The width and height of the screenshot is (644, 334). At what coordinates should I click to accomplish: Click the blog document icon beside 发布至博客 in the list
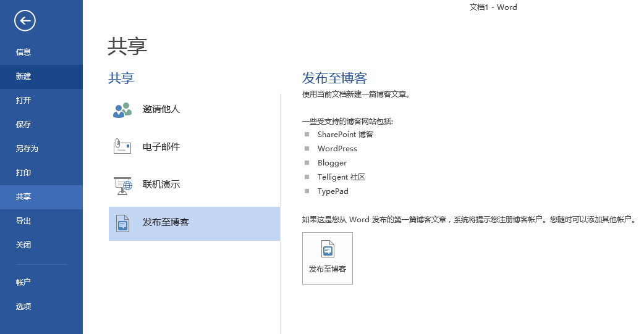[122, 223]
